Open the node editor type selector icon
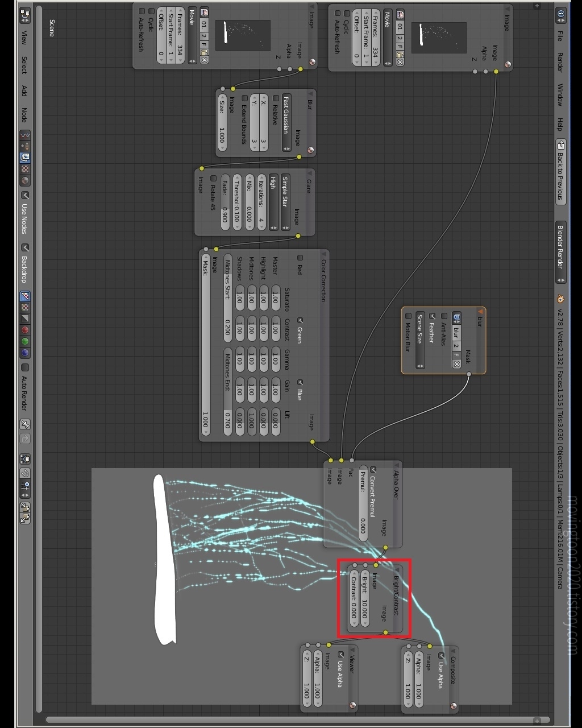The image size is (582, 728). [24, 15]
